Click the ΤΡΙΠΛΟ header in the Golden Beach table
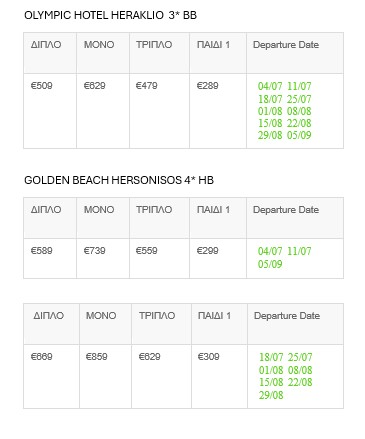 154,210
